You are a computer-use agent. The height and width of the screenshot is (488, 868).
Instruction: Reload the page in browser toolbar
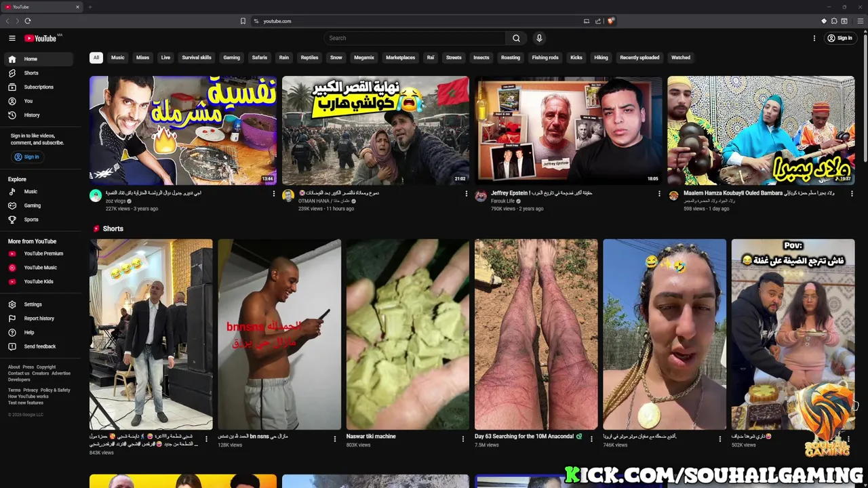tap(28, 21)
